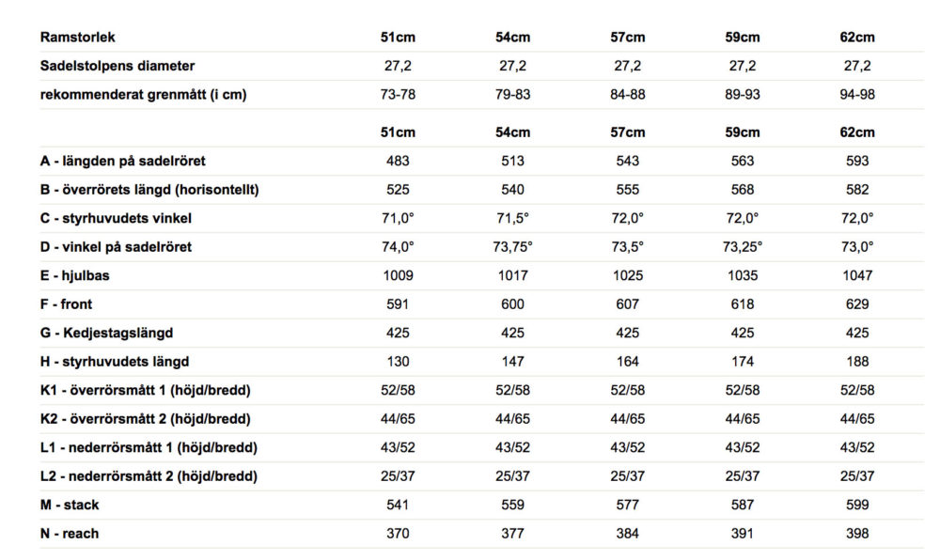Click the stack value 559
Viewport: 940px width, 560px height.
(x=513, y=505)
